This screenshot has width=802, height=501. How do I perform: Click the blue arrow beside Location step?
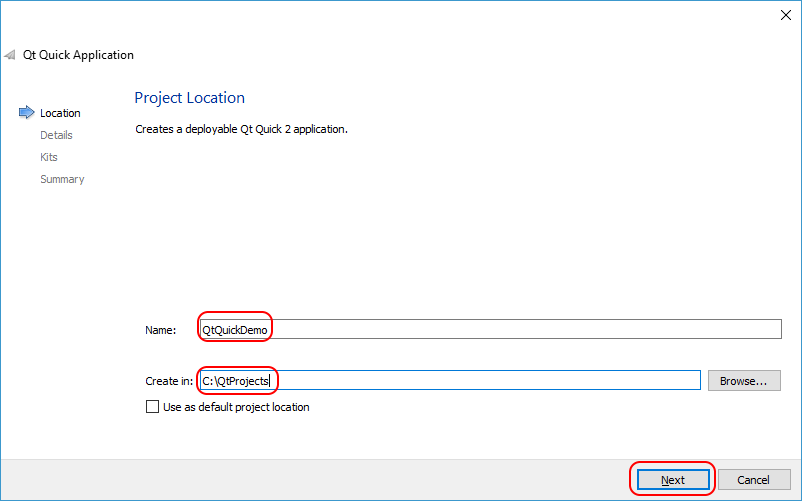(x=26, y=113)
